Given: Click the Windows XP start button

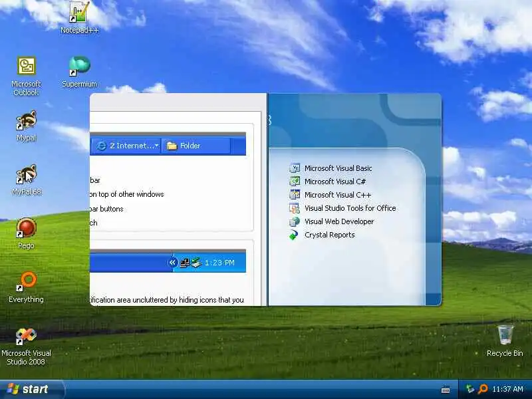Looking at the screenshot, I should pyautogui.click(x=32, y=389).
